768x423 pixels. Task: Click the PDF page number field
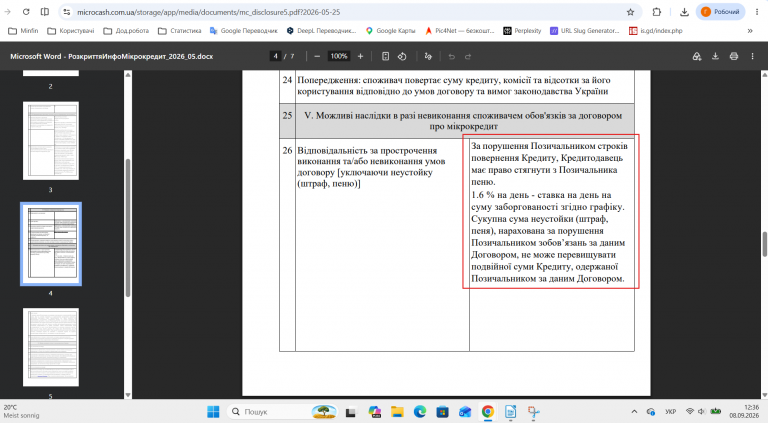click(x=275, y=56)
